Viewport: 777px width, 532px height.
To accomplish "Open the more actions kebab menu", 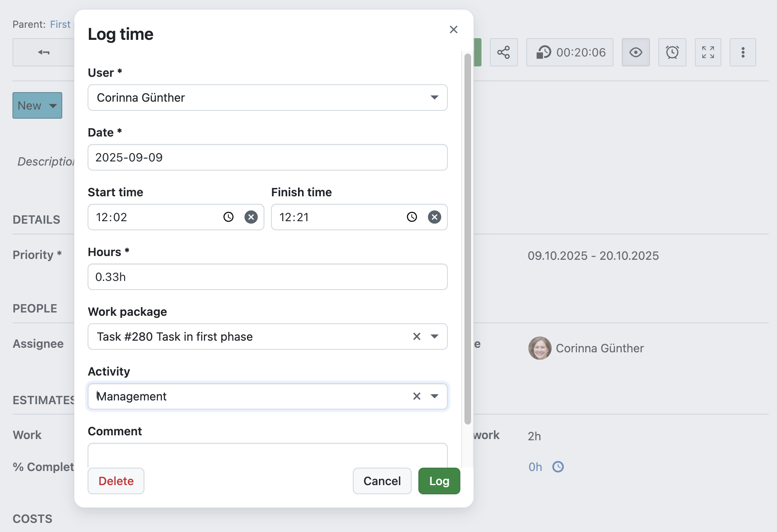I will pos(743,52).
